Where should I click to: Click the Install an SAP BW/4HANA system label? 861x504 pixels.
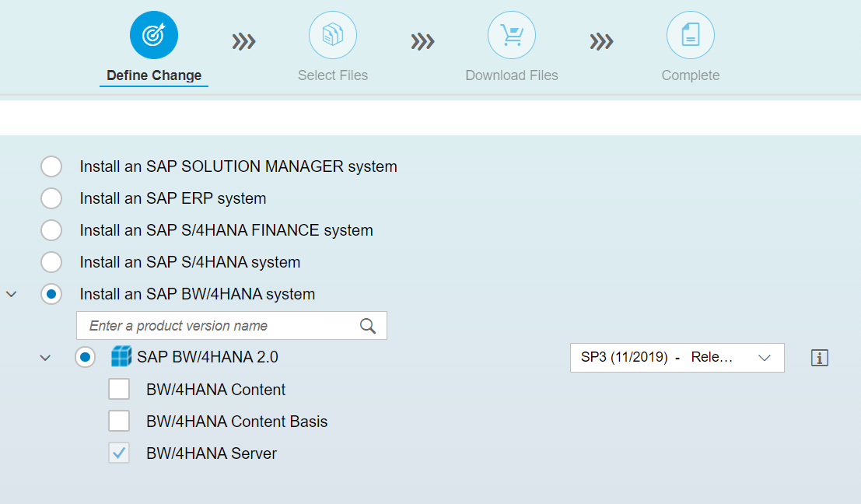click(197, 294)
